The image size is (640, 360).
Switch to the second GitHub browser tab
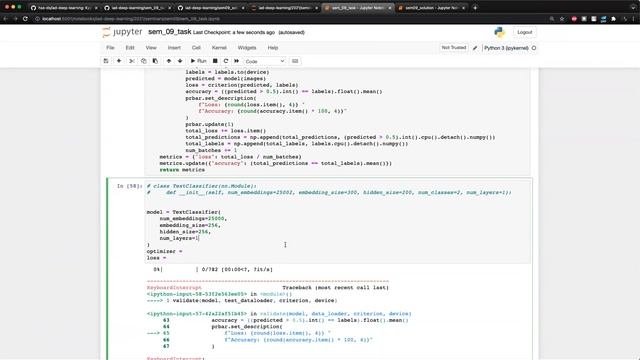[x=137, y=8]
